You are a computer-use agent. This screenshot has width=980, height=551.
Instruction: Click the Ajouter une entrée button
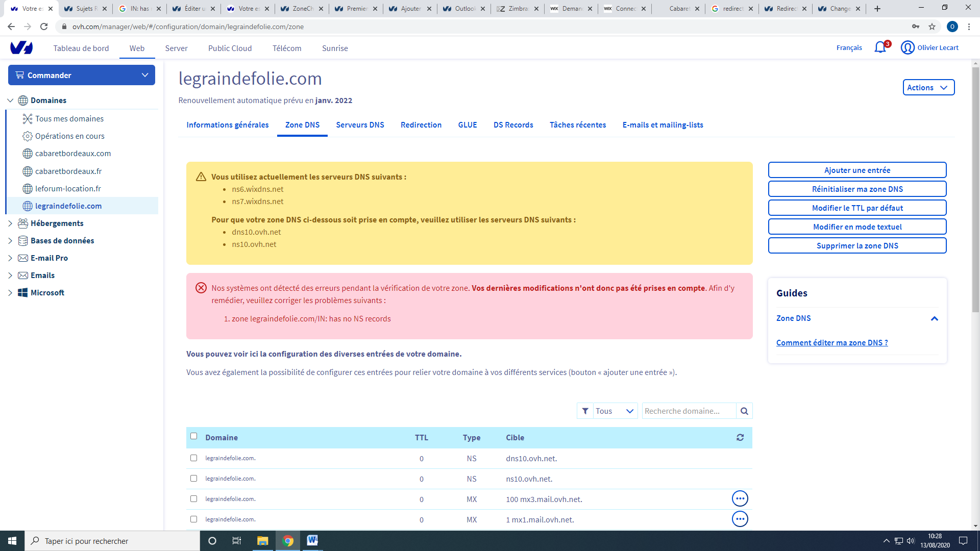click(857, 170)
